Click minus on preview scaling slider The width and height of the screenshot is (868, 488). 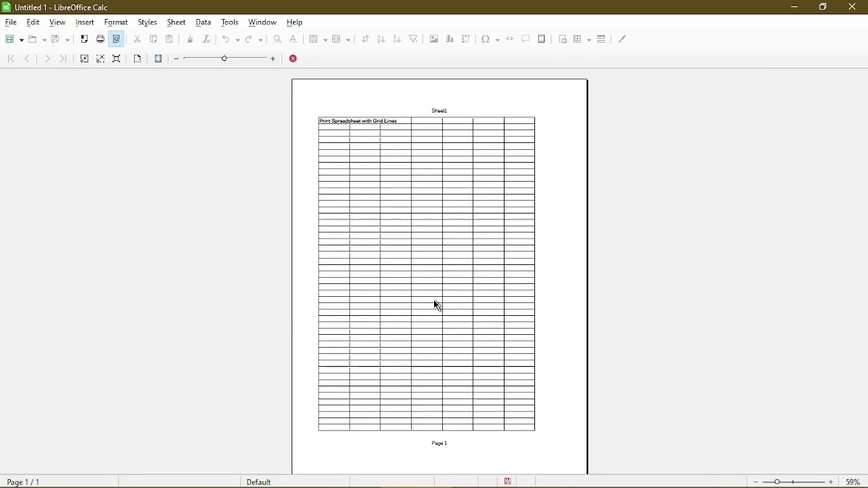coord(176,59)
